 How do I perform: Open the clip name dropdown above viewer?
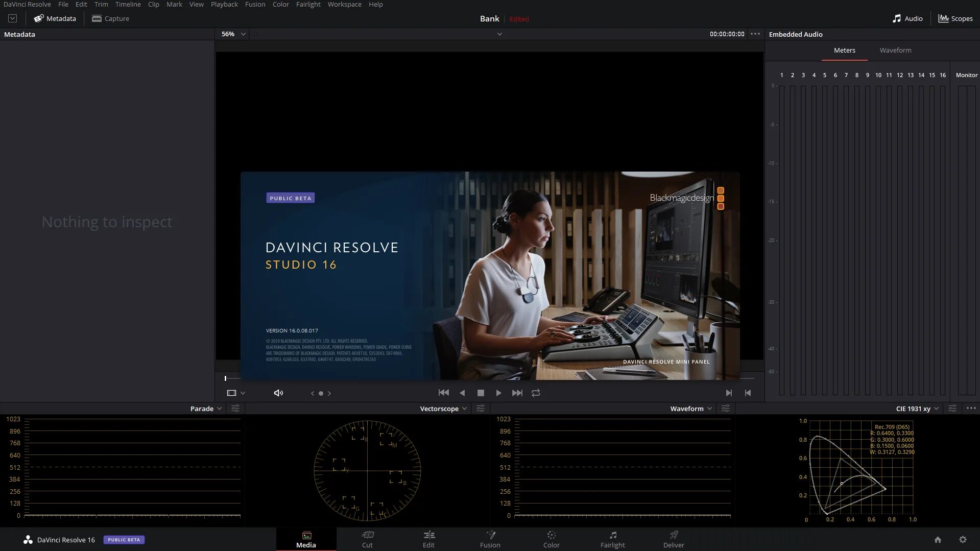[499, 34]
